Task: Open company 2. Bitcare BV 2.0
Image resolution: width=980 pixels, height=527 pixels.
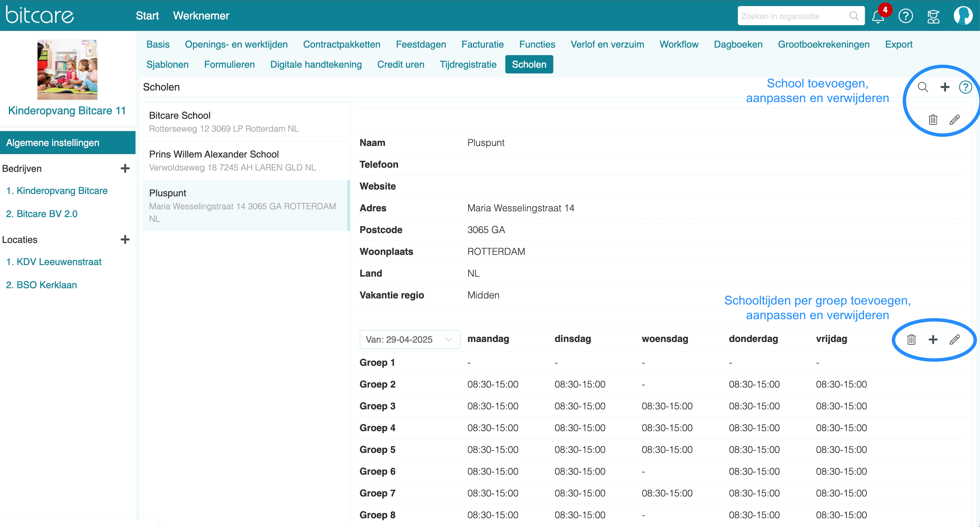Action: pyautogui.click(x=42, y=214)
